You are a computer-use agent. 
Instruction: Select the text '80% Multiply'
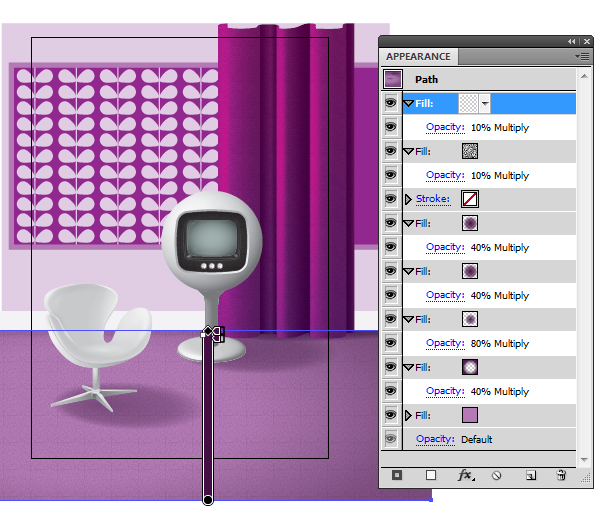pyautogui.click(x=500, y=343)
